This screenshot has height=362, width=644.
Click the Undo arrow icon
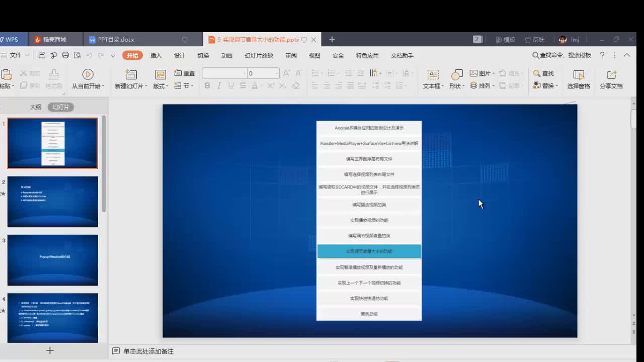click(89, 55)
